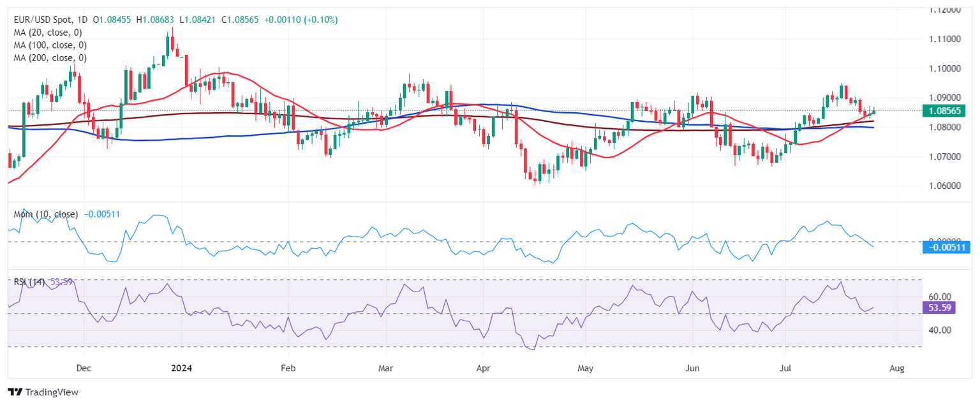Click the TradingView logo

(43, 392)
